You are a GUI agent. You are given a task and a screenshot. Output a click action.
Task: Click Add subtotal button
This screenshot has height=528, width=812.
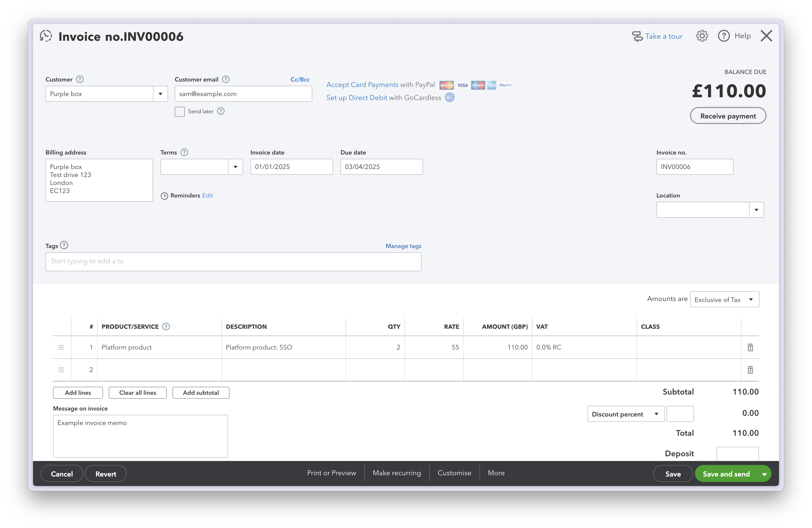click(200, 392)
